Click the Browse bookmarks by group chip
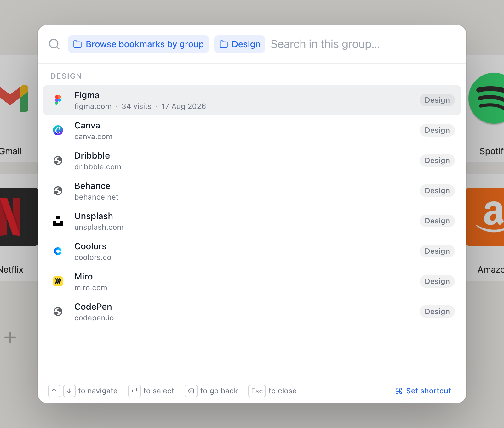Image resolution: width=504 pixels, height=428 pixels. 139,44
